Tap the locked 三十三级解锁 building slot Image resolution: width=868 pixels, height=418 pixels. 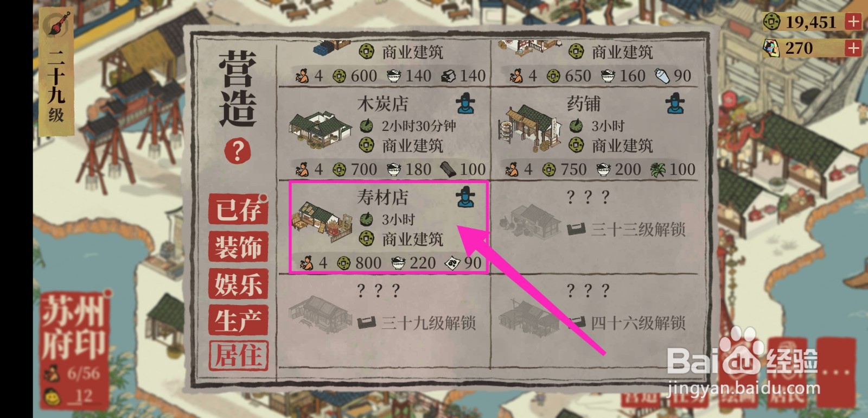point(597,227)
